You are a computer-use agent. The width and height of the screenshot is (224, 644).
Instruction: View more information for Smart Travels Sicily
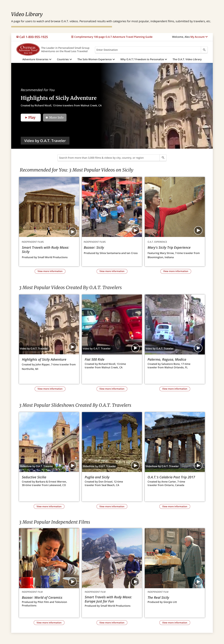click(x=50, y=271)
